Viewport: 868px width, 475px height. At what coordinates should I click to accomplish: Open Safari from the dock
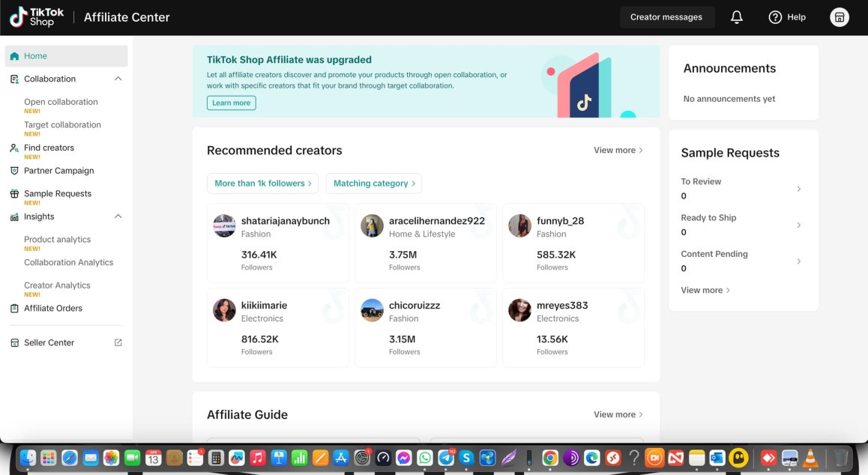69,458
